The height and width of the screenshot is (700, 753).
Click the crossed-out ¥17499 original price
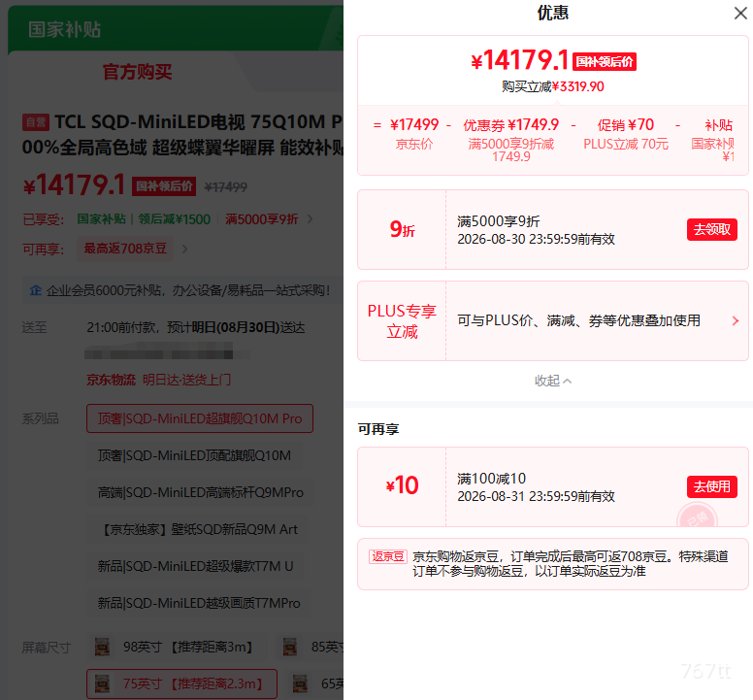(x=226, y=186)
